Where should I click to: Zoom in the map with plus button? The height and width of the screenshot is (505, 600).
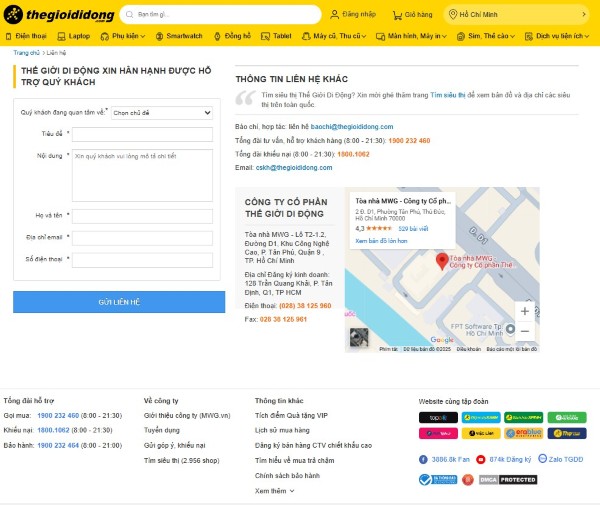pyautogui.click(x=525, y=311)
